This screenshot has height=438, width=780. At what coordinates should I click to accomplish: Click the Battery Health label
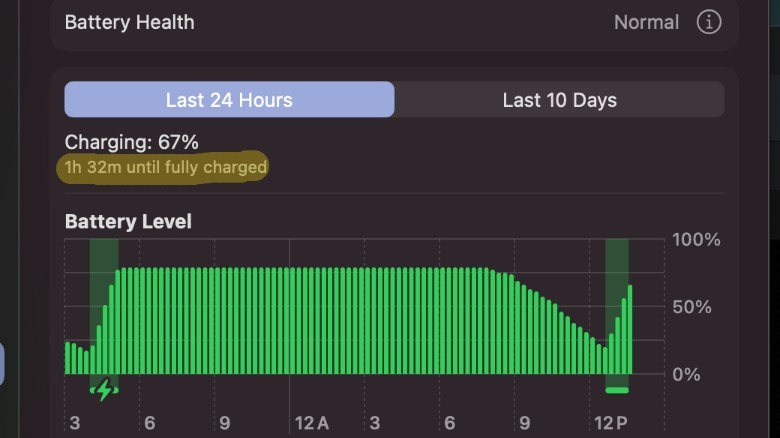click(x=130, y=22)
